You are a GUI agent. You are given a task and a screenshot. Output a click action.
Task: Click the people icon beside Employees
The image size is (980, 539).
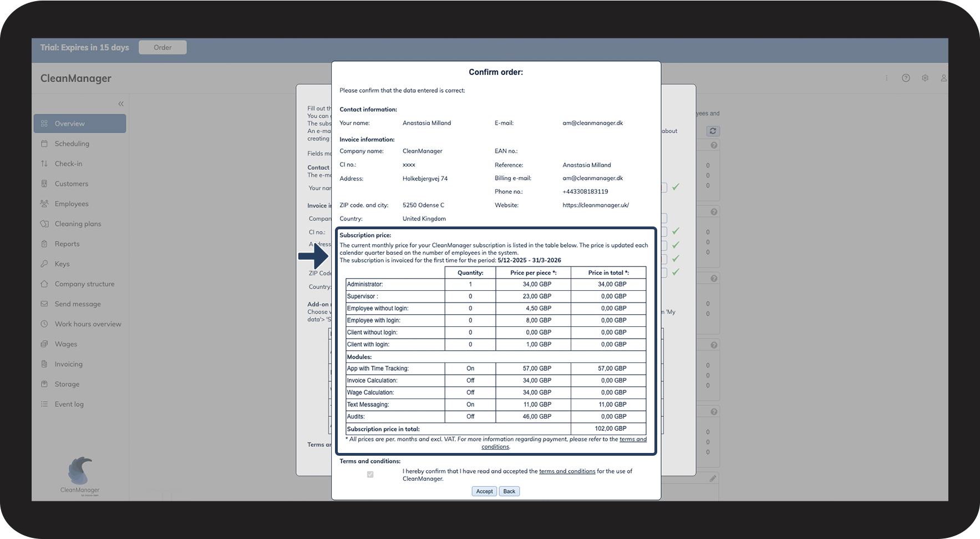(44, 204)
